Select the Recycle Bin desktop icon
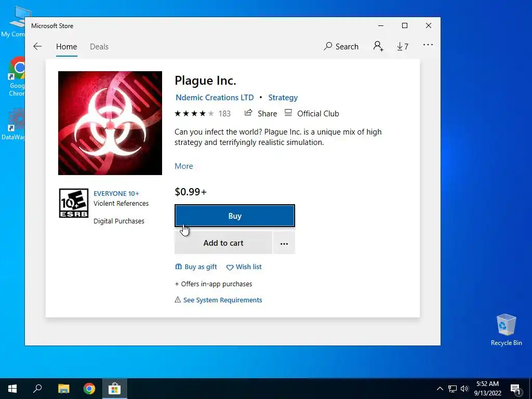Screen dimensions: 532x399 point(506,329)
